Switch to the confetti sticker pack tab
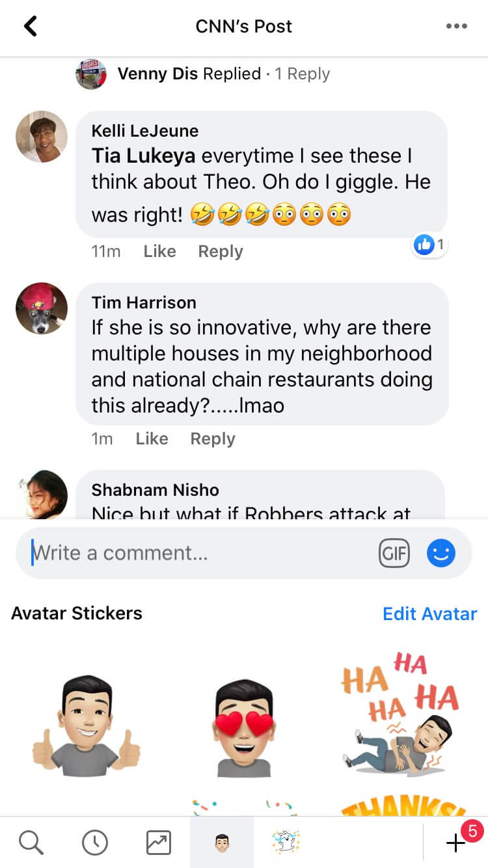The image size is (488, 868). [286, 843]
